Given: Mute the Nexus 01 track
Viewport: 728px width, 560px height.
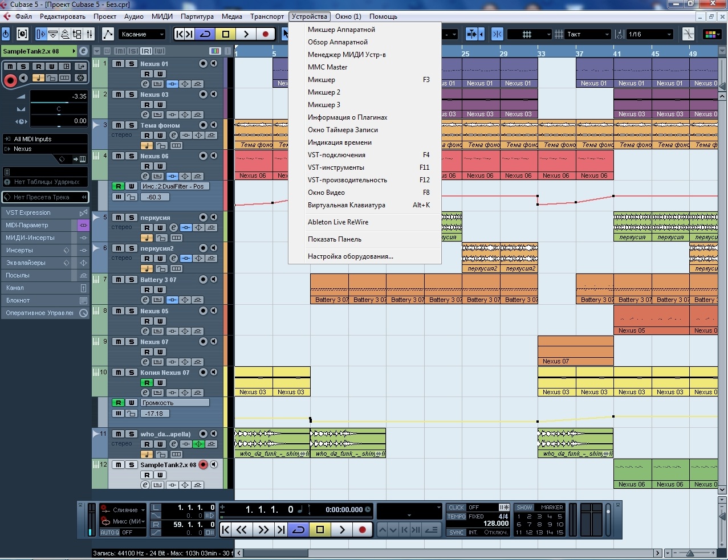Looking at the screenshot, I should pyautogui.click(x=119, y=64).
